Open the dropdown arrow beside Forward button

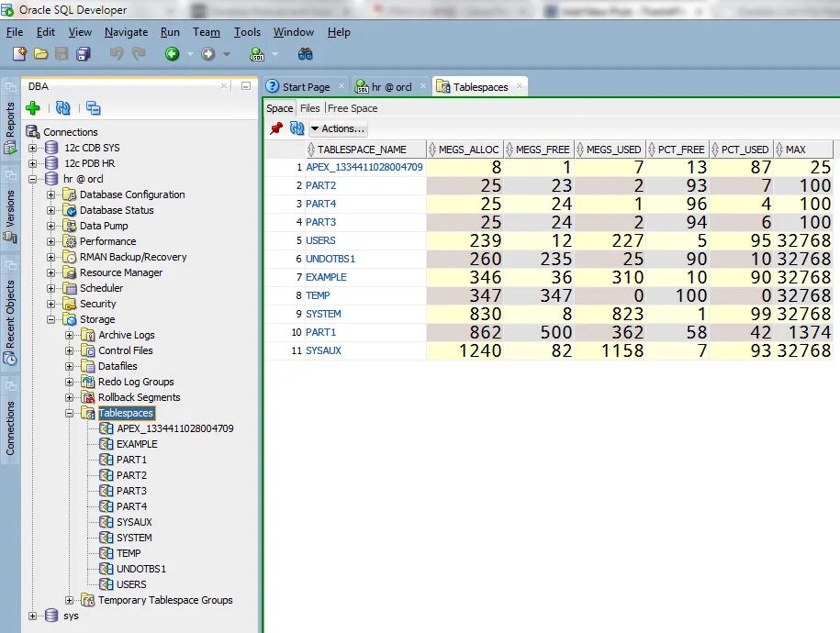227,54
